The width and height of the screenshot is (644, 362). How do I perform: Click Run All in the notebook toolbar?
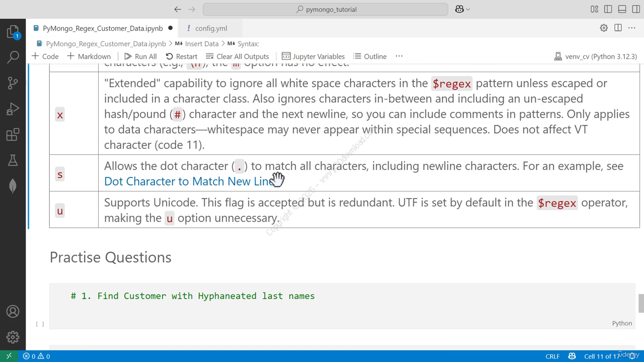tap(140, 56)
